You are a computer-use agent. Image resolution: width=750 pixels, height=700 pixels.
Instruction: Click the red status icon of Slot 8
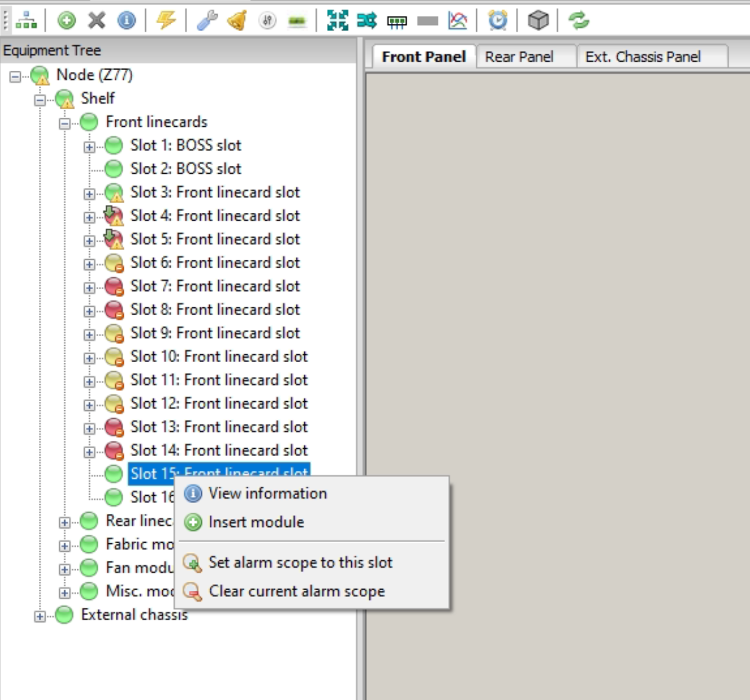pos(114,310)
